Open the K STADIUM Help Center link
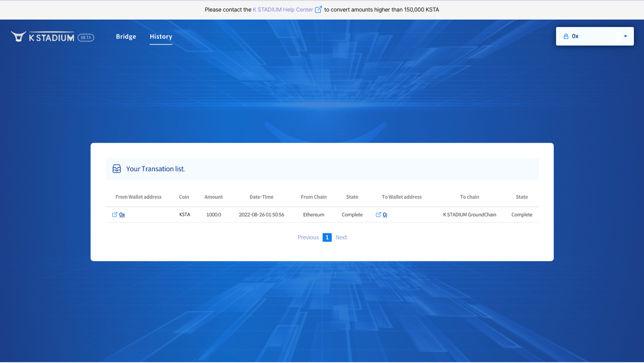644x363 pixels. (283, 10)
